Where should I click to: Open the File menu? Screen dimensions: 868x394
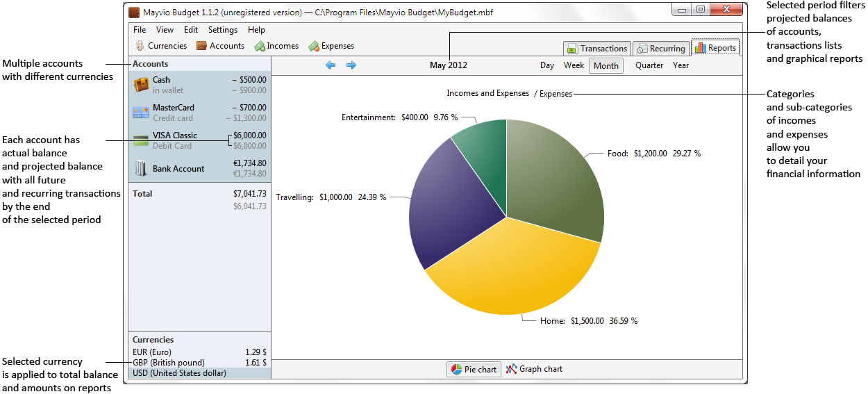tap(140, 30)
